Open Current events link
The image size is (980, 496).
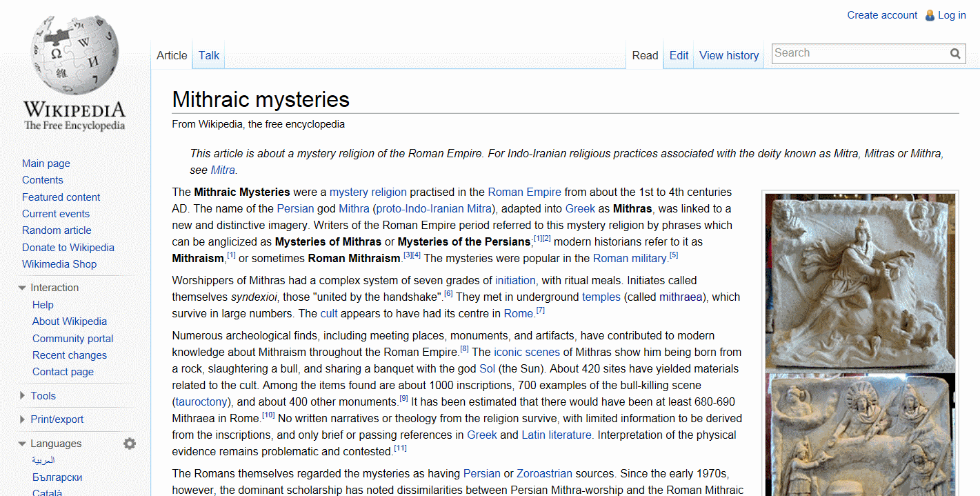pyautogui.click(x=56, y=214)
